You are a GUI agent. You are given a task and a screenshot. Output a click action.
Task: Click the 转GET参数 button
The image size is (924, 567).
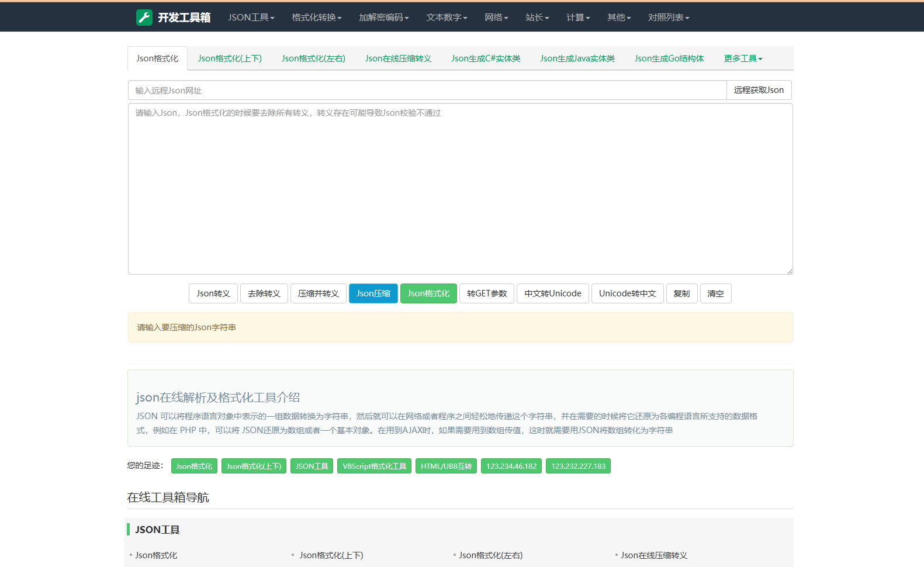(x=487, y=293)
